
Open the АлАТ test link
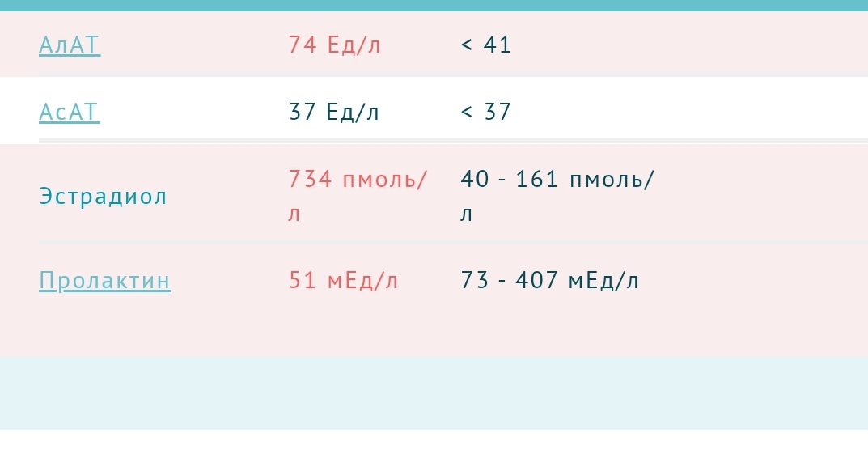[70, 45]
